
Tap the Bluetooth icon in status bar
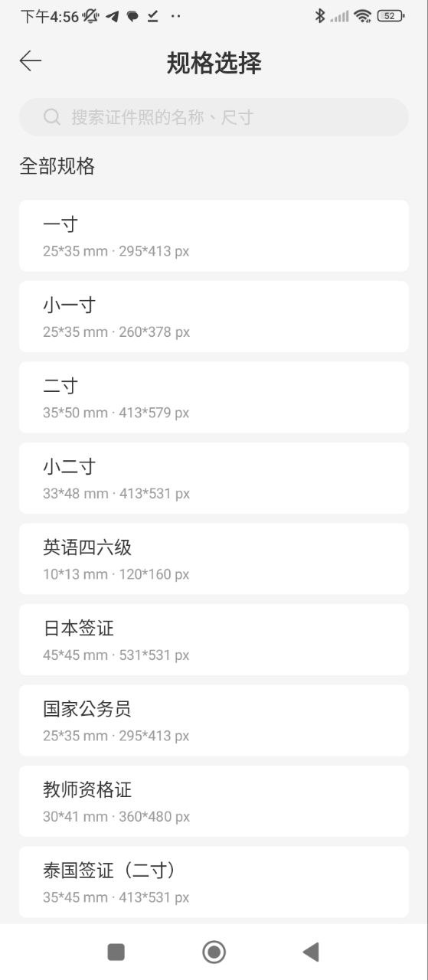coord(320,16)
